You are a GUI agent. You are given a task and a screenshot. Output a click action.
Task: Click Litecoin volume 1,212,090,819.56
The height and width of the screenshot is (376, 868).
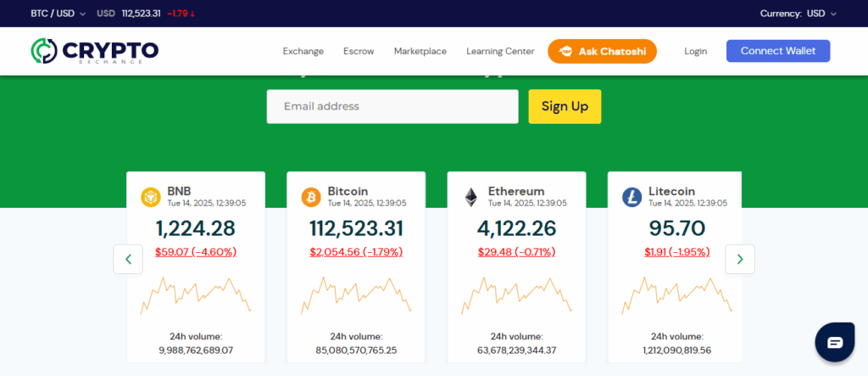coord(677,351)
